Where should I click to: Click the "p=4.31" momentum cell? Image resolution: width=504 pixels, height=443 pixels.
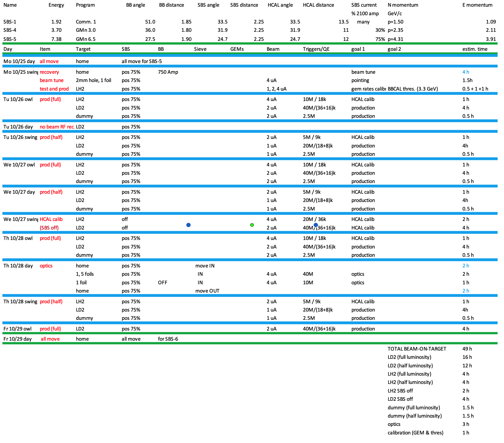pos(396,39)
